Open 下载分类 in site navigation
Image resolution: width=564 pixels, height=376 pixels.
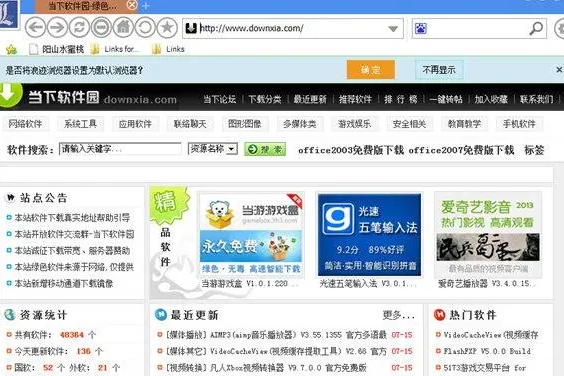click(x=265, y=99)
